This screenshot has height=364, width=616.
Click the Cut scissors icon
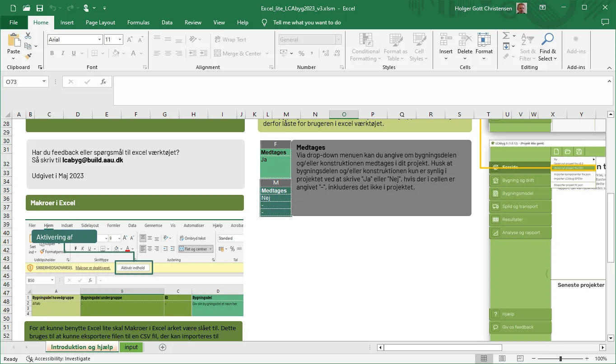click(x=28, y=36)
